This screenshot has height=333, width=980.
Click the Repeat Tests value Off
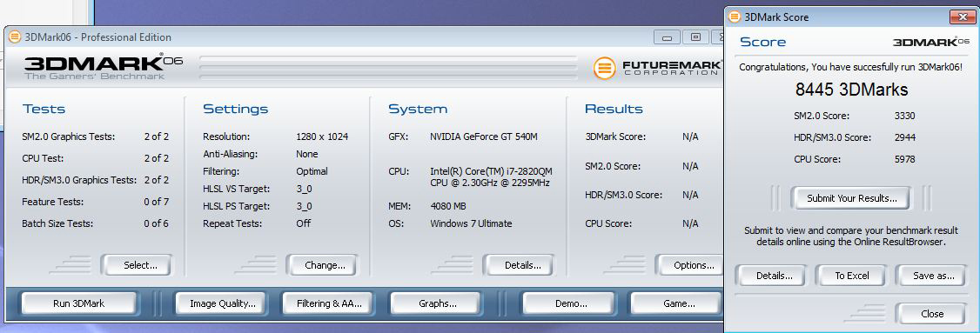303,223
